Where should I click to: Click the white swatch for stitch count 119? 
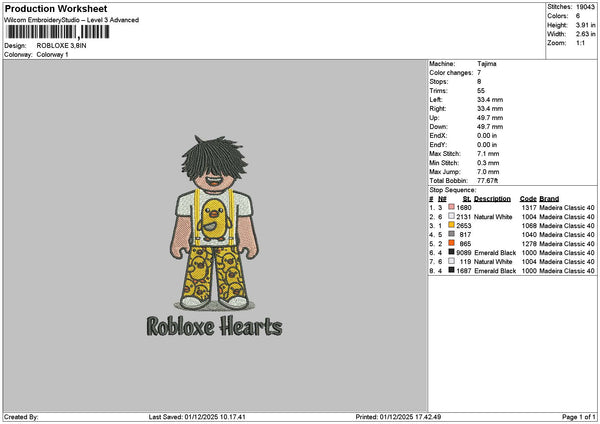452,261
